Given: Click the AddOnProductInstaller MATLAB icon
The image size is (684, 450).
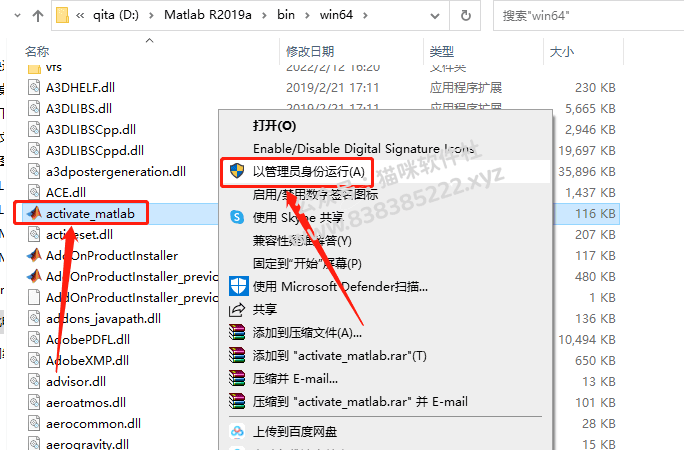Looking at the screenshot, I should tap(34, 255).
